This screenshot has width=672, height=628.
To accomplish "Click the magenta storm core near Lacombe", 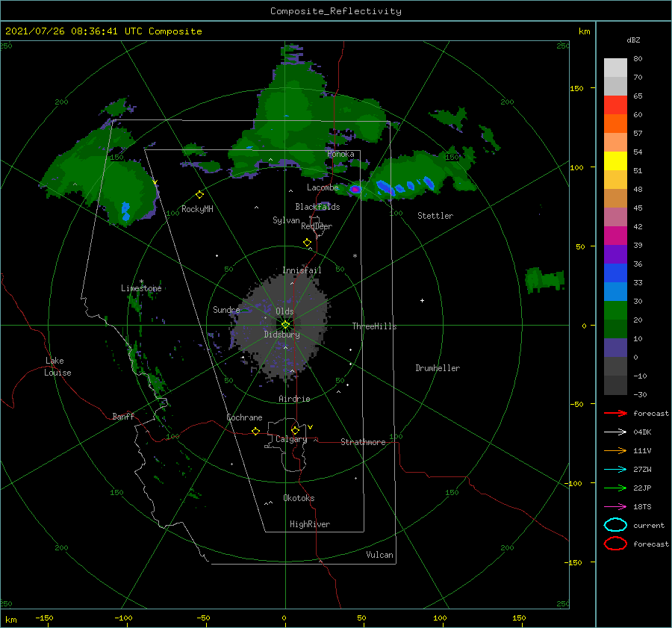I will (x=355, y=189).
